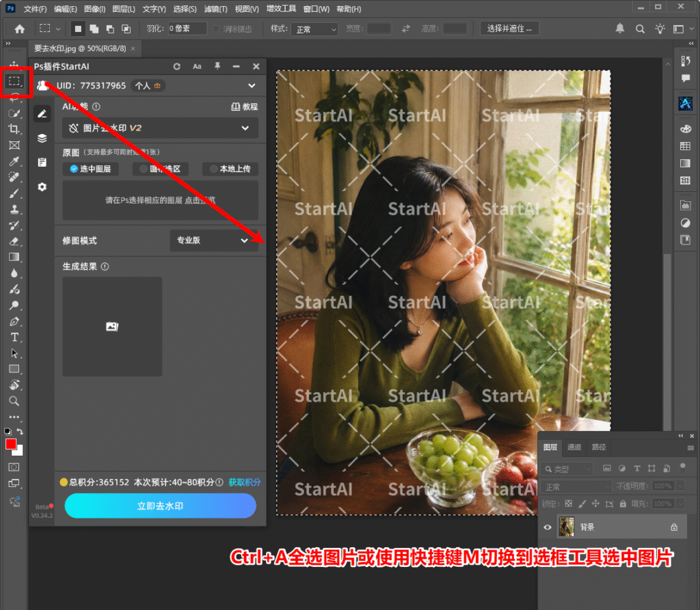Image resolution: width=700 pixels, height=610 pixels.
Task: Swap foreground and background colors
Action: (x=20, y=432)
